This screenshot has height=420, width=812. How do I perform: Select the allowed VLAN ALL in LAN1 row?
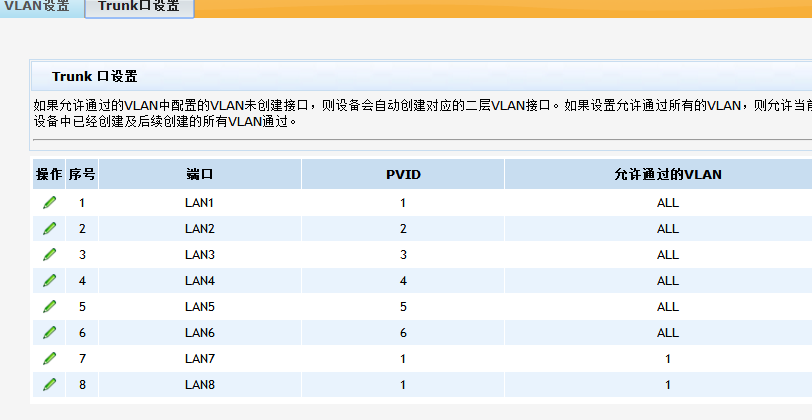click(x=668, y=202)
